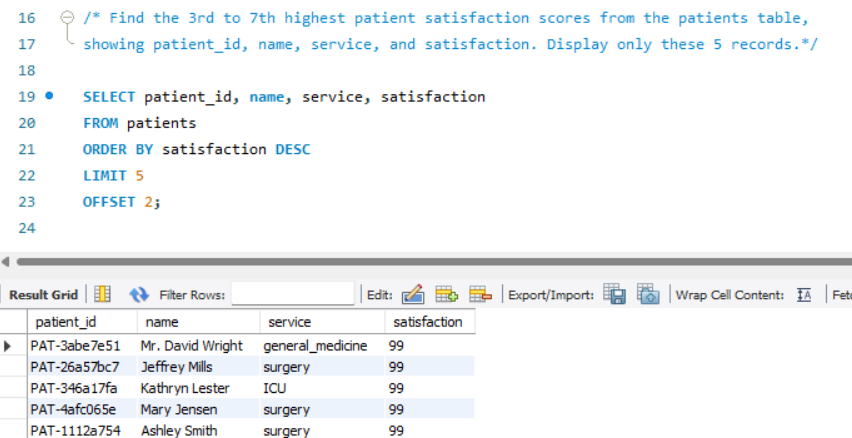Select Jeffrey Mills' surgery service cell
The image size is (852, 438).
coord(322,367)
